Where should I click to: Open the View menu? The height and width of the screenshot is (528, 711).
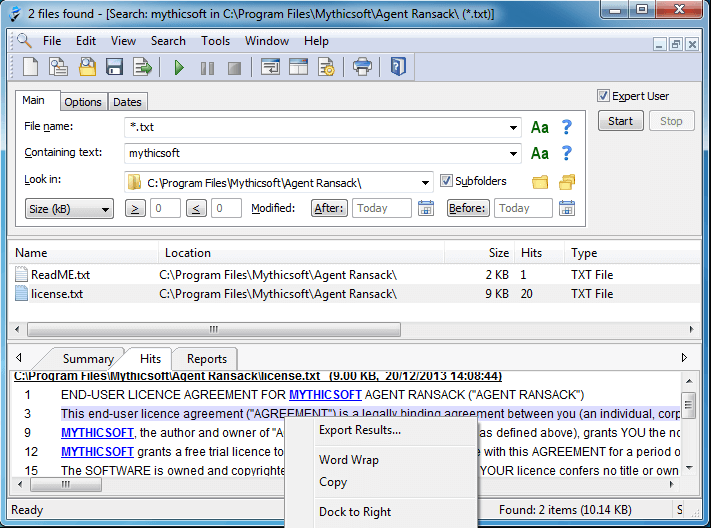[x=123, y=41]
